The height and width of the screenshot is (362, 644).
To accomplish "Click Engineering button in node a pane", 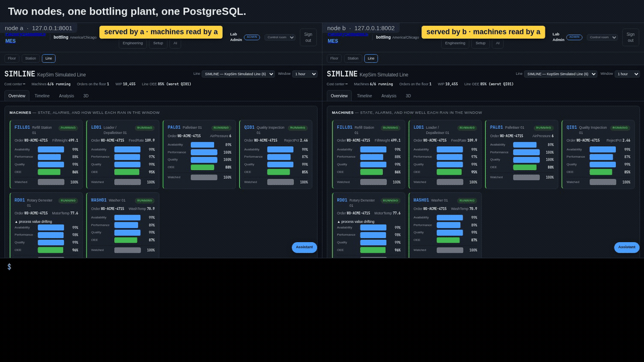I will (x=133, y=43).
